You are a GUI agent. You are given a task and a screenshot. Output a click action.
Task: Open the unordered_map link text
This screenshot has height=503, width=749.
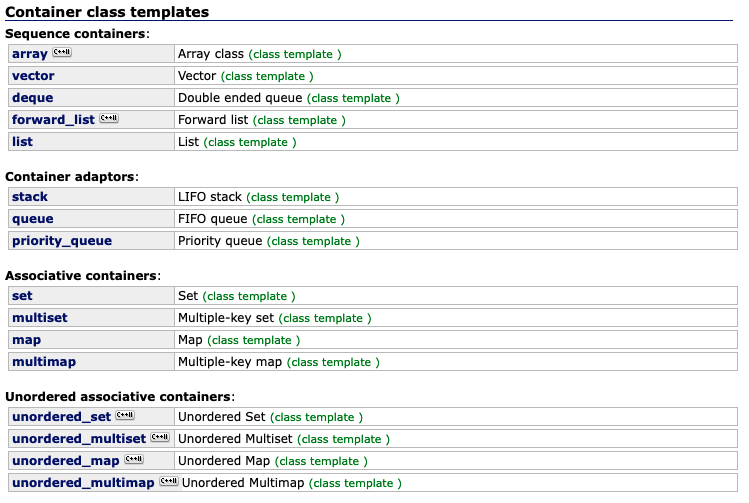(66, 461)
